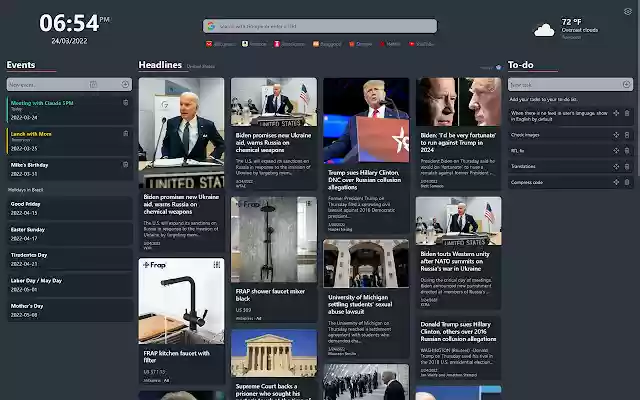
Task: Select the Tiradentes Day holiday entry
Action: point(70,259)
